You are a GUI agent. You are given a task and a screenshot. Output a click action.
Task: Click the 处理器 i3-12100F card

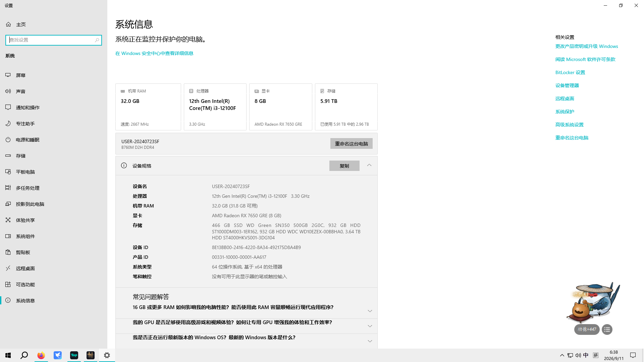click(x=215, y=107)
